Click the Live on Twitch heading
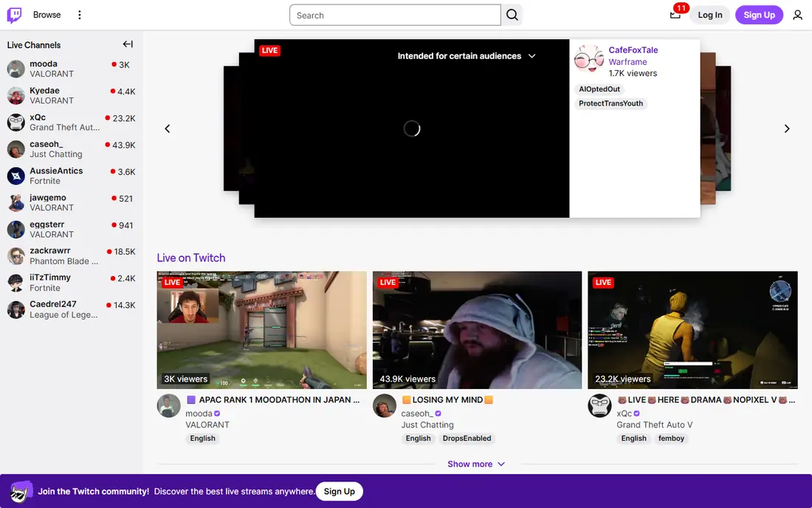The width and height of the screenshot is (812, 508). click(x=191, y=258)
